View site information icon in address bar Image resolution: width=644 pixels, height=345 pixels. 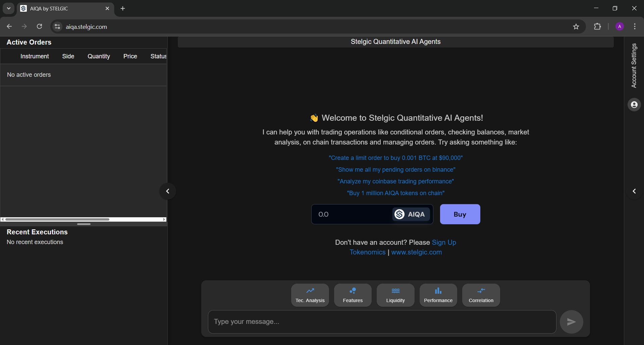[57, 26]
